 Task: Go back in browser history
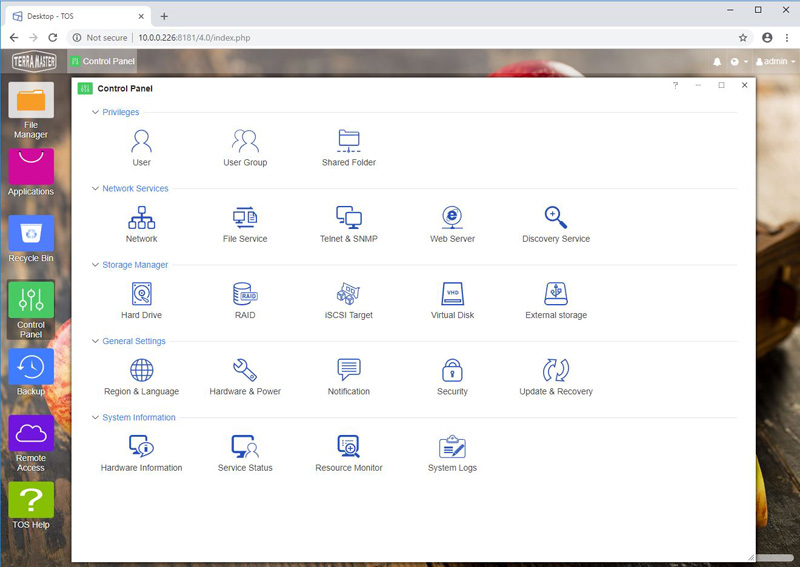tap(14, 38)
